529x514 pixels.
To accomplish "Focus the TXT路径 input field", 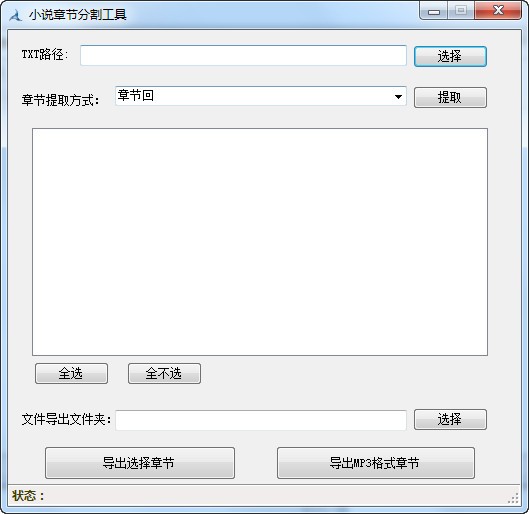I will pos(243,56).
